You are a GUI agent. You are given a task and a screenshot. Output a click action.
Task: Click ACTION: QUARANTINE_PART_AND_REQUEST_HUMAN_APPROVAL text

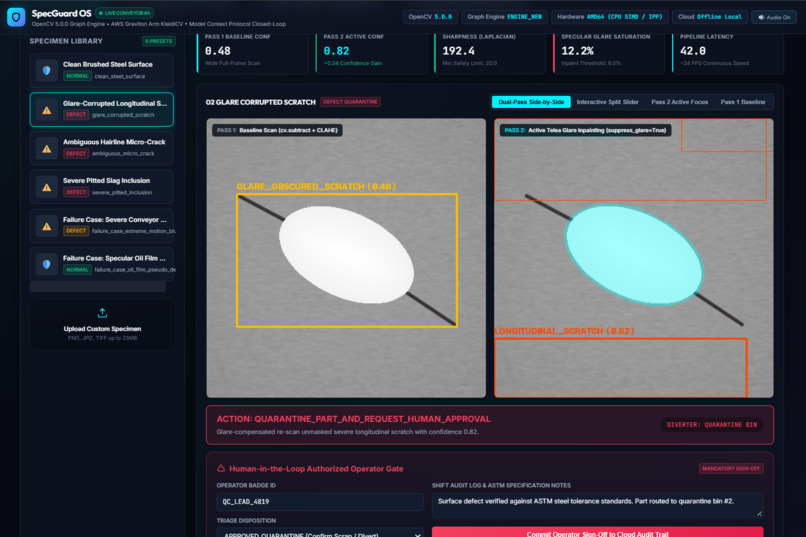click(x=353, y=419)
